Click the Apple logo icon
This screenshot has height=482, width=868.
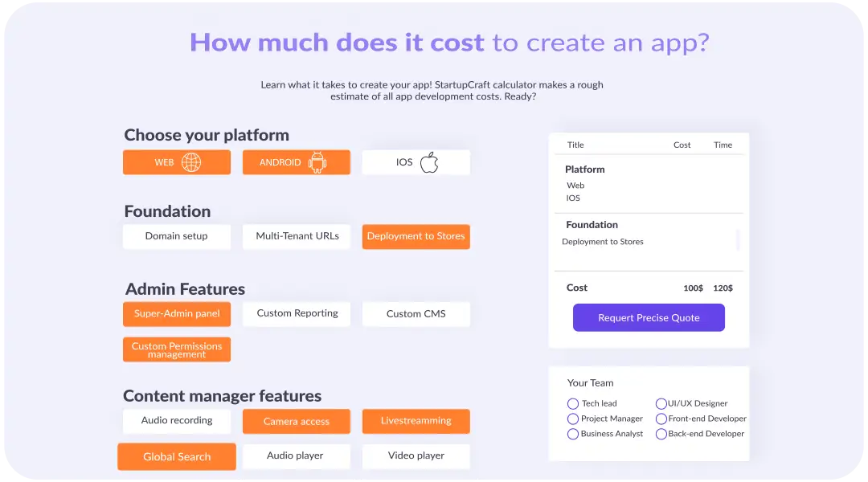coord(429,162)
